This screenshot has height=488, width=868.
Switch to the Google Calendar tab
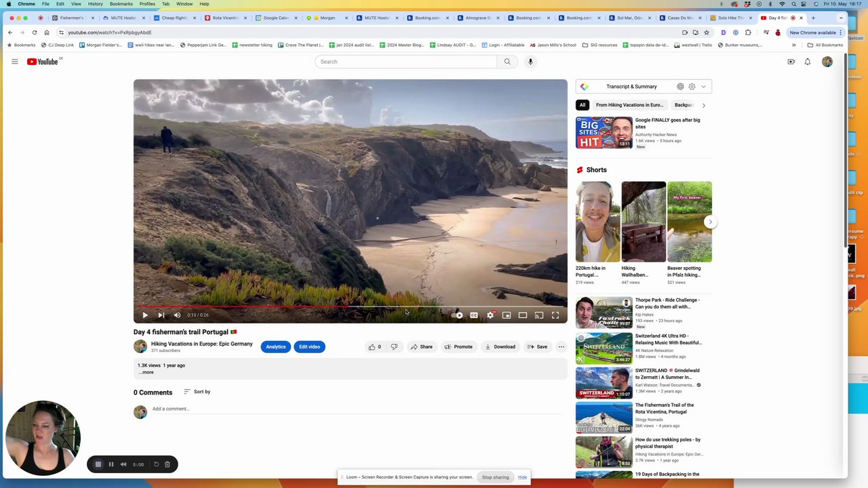click(276, 18)
